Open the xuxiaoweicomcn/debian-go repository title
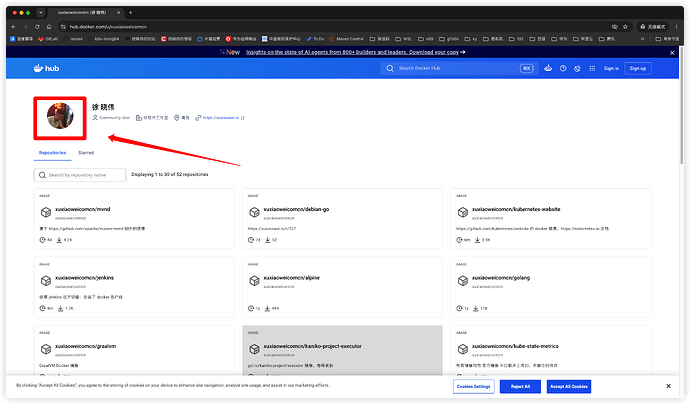This screenshot has height=404, width=690. pos(296,209)
